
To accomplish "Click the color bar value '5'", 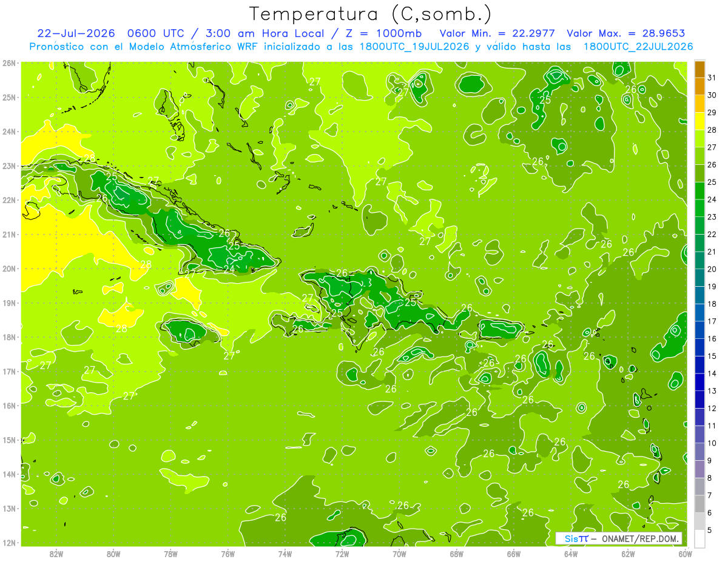I will point(710,530).
